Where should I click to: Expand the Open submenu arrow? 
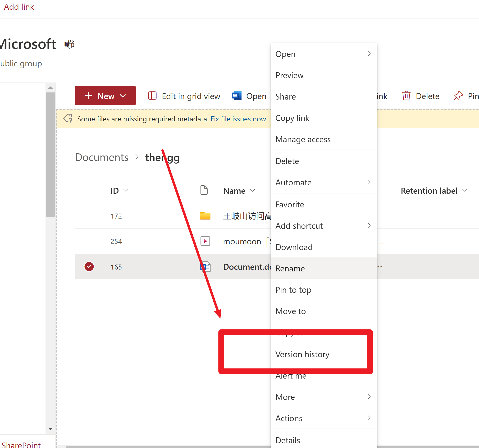(369, 54)
